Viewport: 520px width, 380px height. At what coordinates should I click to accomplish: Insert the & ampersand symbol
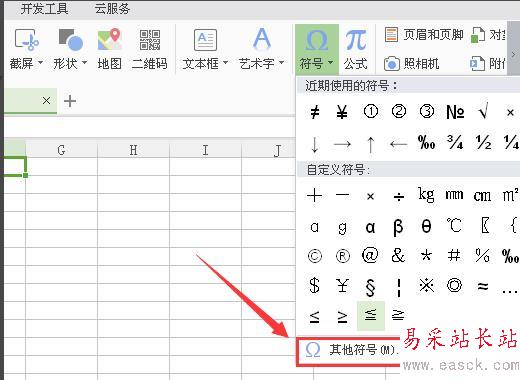pos(398,255)
